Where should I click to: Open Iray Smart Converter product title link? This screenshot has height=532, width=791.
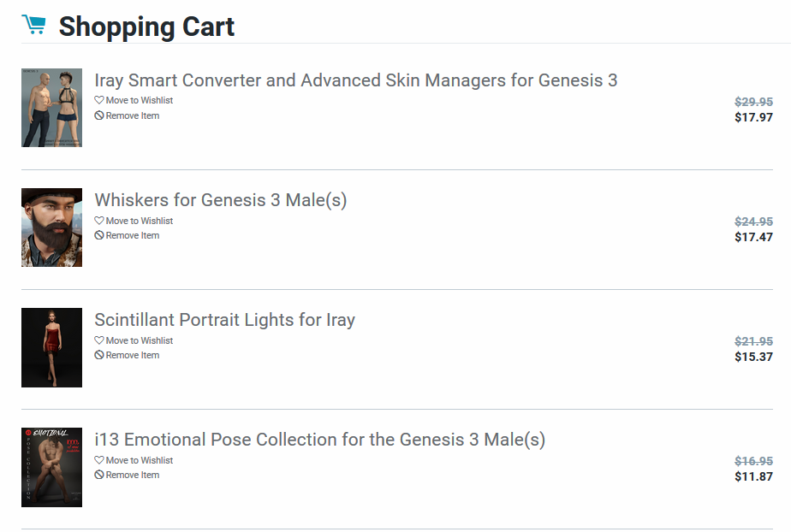tap(355, 80)
